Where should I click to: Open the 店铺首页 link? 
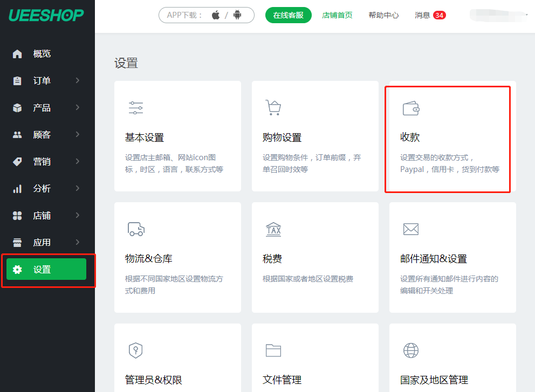(x=337, y=15)
